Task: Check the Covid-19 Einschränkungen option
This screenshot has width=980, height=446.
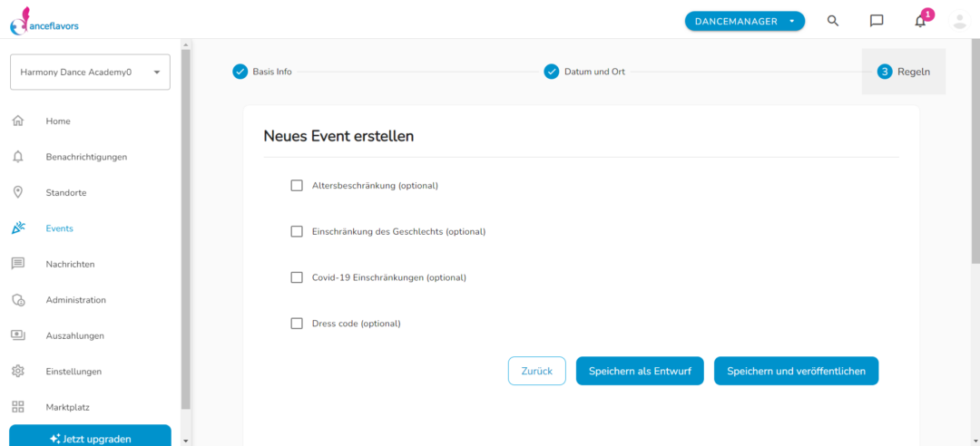Action: tap(297, 277)
